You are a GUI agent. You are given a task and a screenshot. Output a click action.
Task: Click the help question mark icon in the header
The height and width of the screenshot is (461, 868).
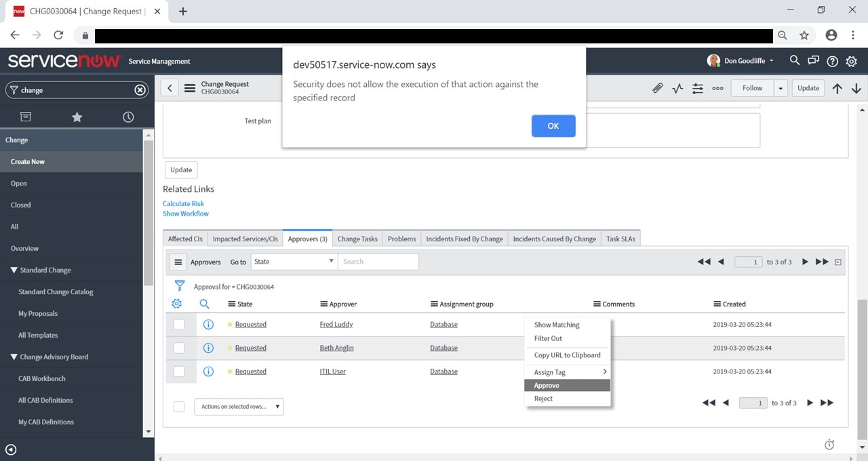[x=832, y=61]
